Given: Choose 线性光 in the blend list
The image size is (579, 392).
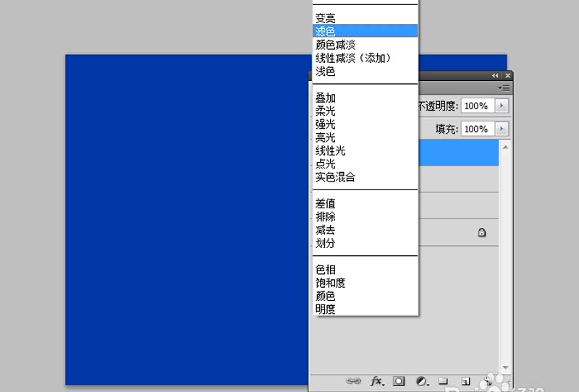Looking at the screenshot, I should click(365, 150).
